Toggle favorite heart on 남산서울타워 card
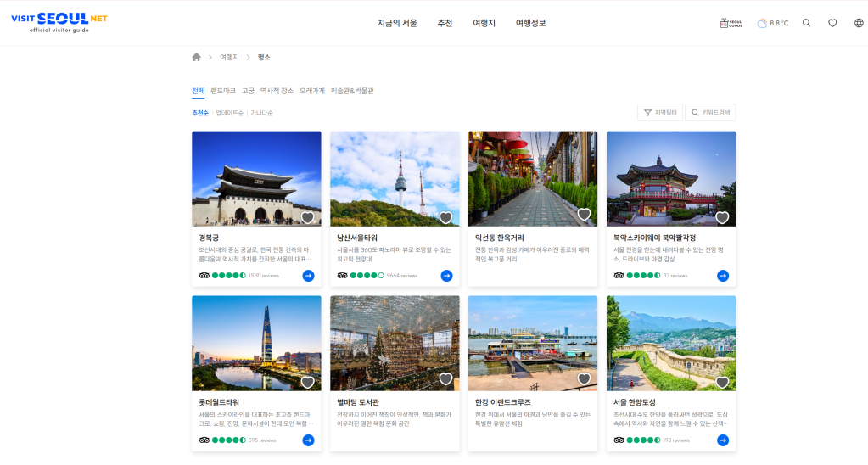 pyautogui.click(x=445, y=217)
